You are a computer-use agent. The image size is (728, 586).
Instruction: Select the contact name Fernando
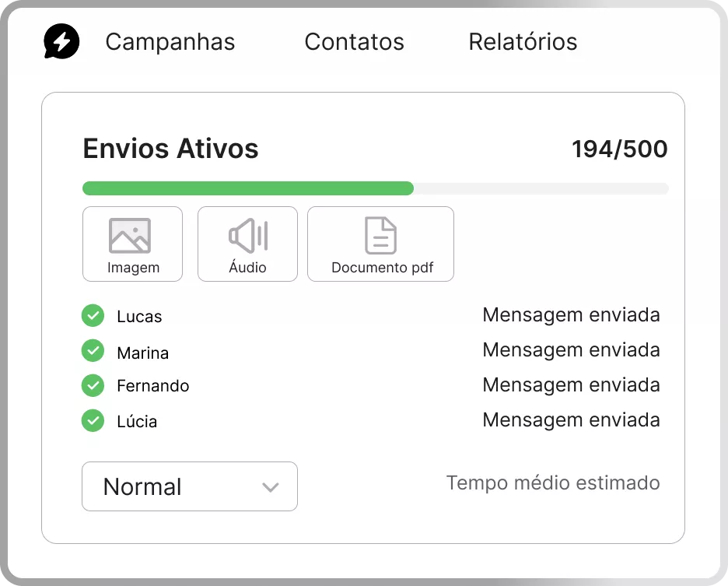152,386
